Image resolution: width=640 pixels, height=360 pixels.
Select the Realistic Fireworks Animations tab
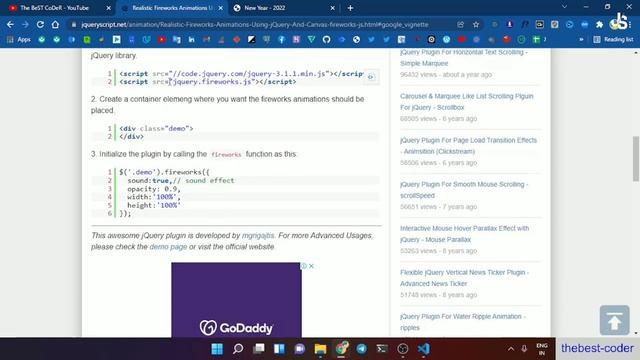pos(172,8)
